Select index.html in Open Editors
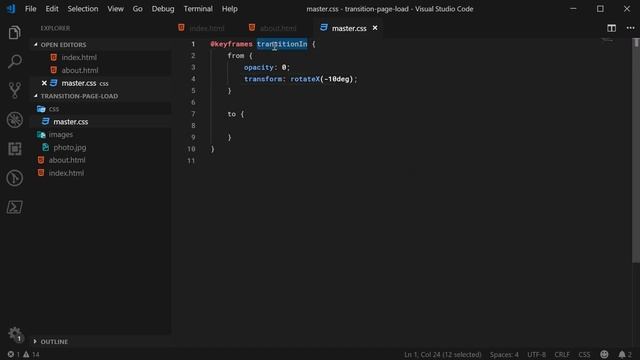The width and height of the screenshot is (640, 360). coord(79,58)
